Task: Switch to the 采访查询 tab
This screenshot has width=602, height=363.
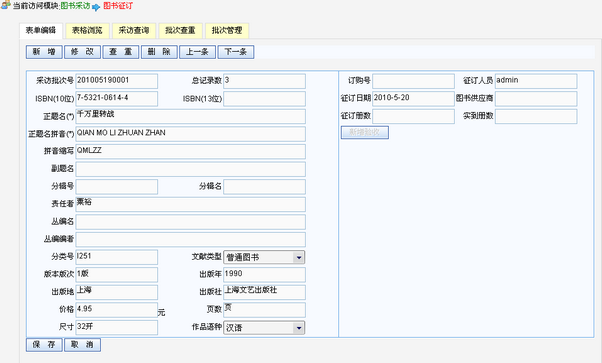Action: 134,31
